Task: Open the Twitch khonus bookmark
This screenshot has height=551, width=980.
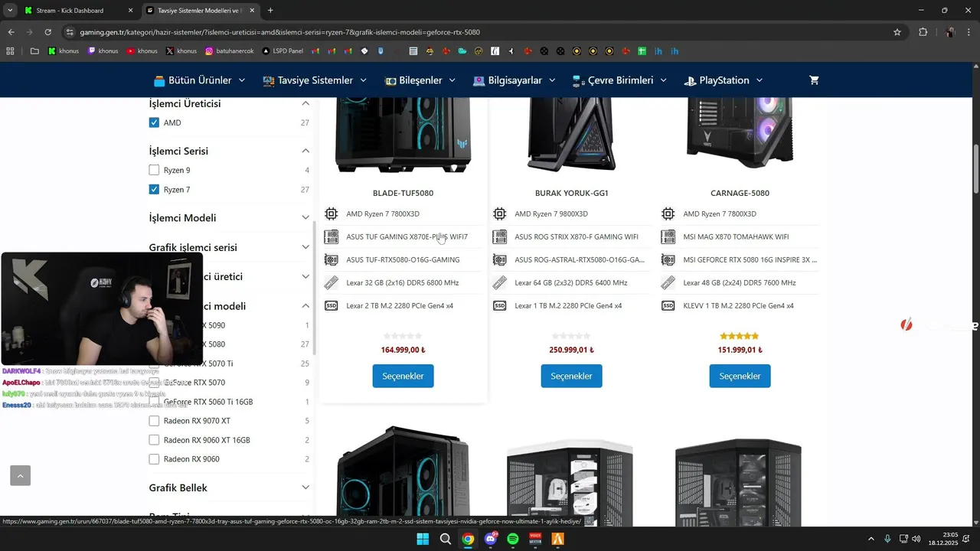Action: 103,51
